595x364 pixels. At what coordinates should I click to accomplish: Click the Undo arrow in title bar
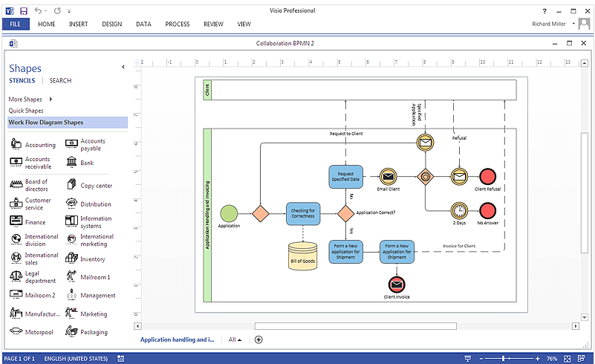point(39,11)
